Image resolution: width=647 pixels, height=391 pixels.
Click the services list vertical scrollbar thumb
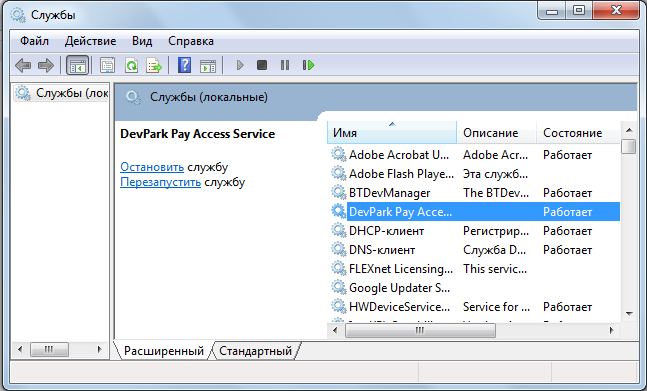(x=629, y=146)
